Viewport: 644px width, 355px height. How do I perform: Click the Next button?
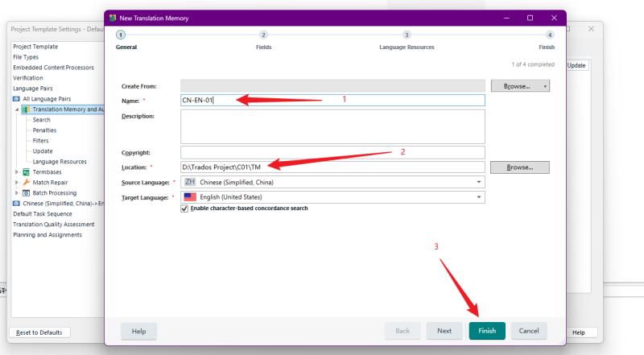point(444,331)
